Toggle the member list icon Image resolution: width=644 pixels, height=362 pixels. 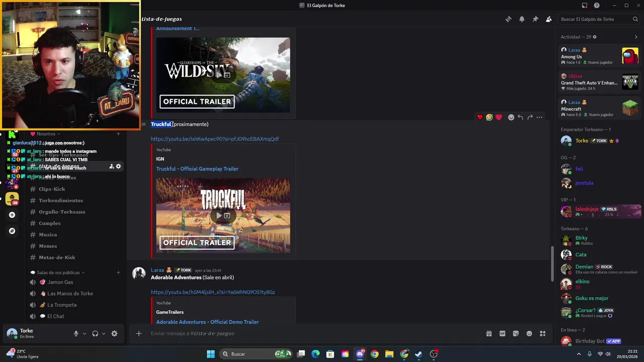click(x=549, y=19)
